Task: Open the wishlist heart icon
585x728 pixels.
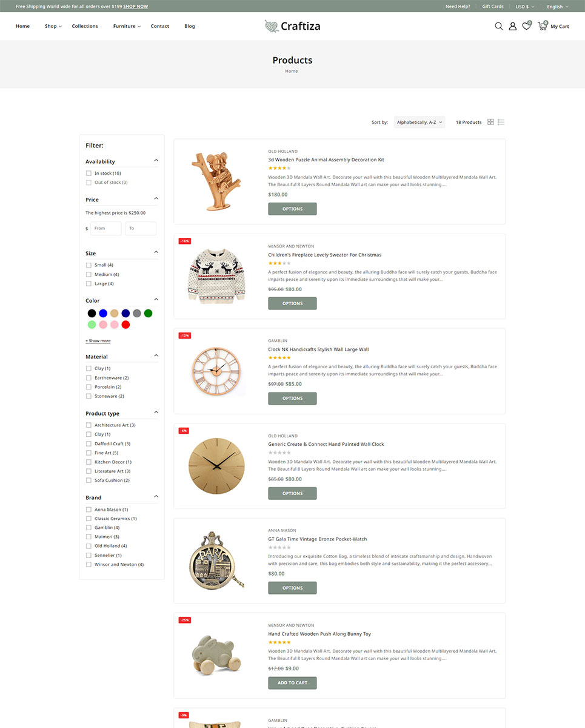Action: click(526, 26)
